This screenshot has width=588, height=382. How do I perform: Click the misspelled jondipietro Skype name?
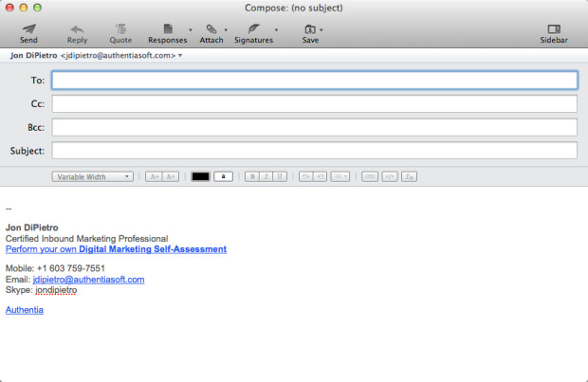[x=56, y=290]
